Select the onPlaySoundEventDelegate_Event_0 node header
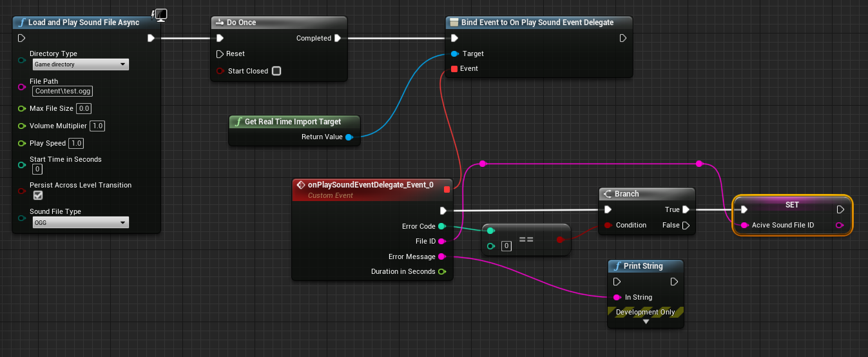This screenshot has height=357, width=868. coord(370,185)
